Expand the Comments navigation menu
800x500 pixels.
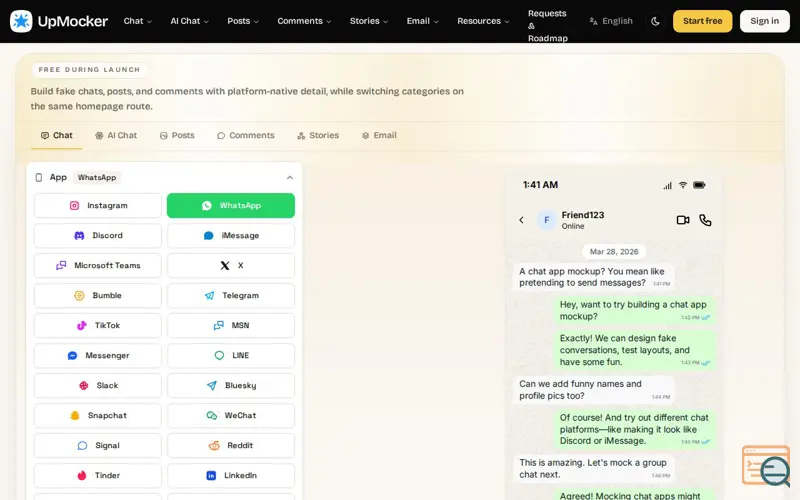[x=304, y=21]
